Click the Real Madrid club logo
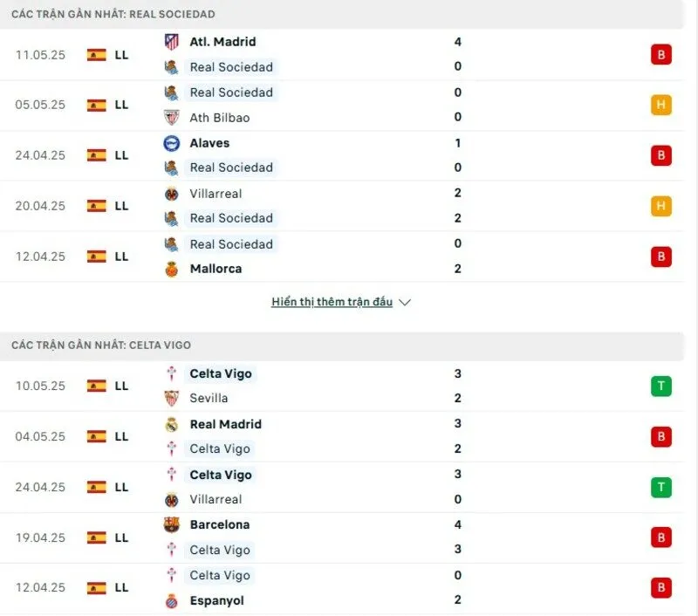 pos(170,424)
